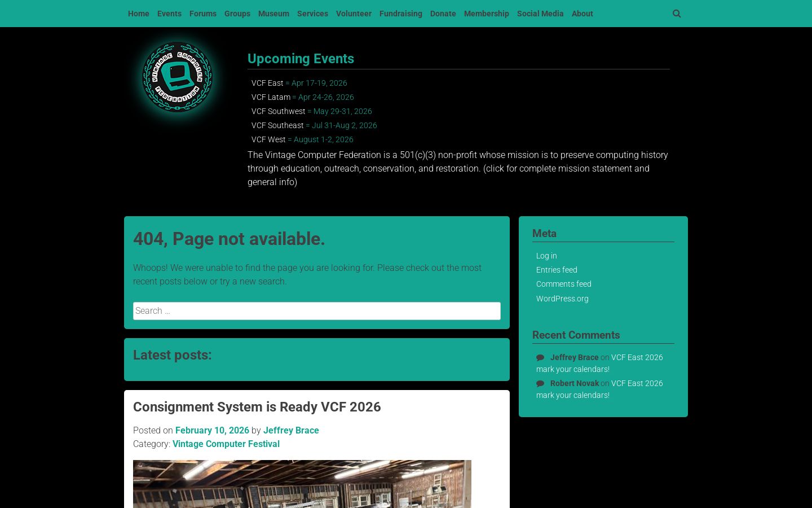Click the 404, Page not available heading

(229, 239)
